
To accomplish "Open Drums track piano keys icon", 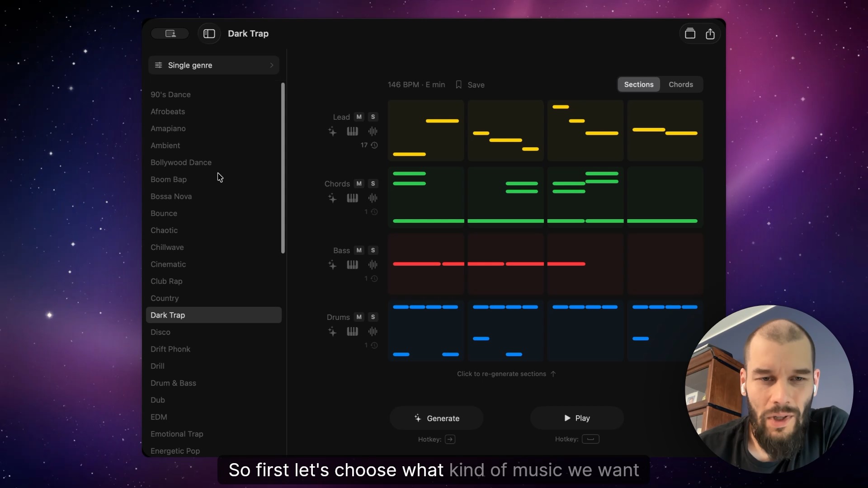I will (352, 332).
